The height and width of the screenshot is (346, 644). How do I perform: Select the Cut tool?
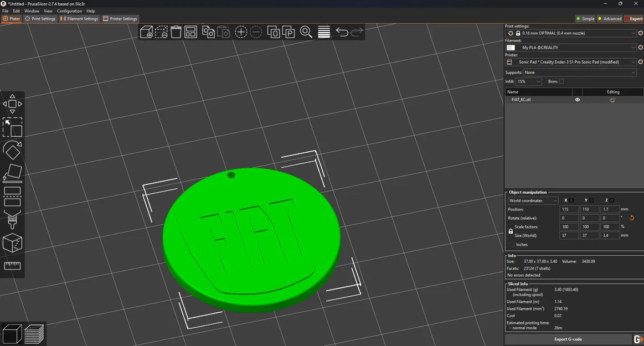click(12, 196)
